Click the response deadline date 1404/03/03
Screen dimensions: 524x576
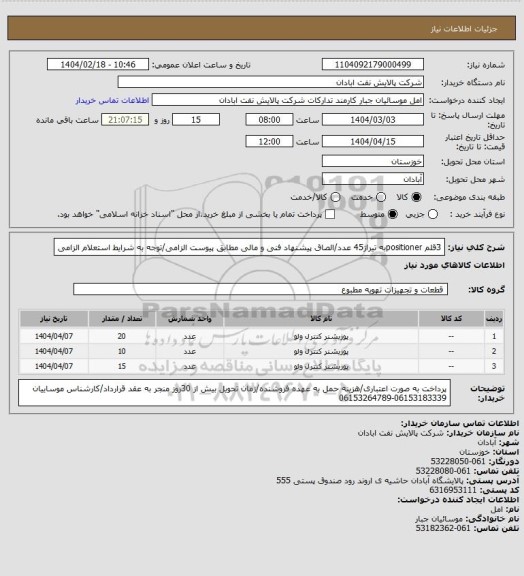pyautogui.click(x=373, y=120)
